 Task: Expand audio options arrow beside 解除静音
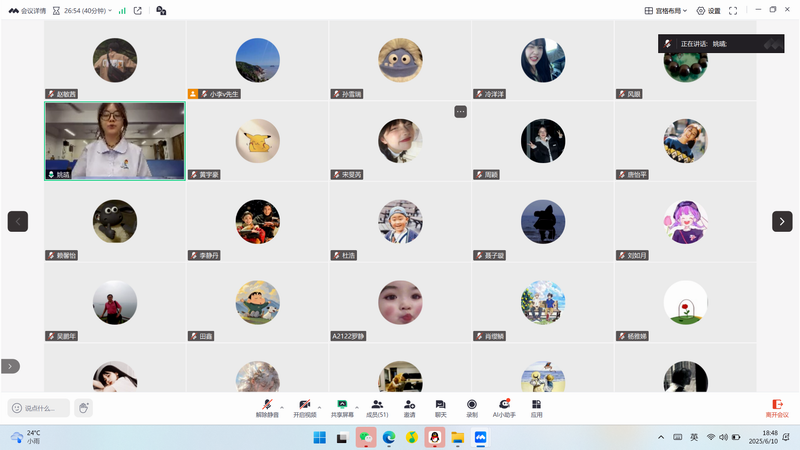tap(283, 407)
